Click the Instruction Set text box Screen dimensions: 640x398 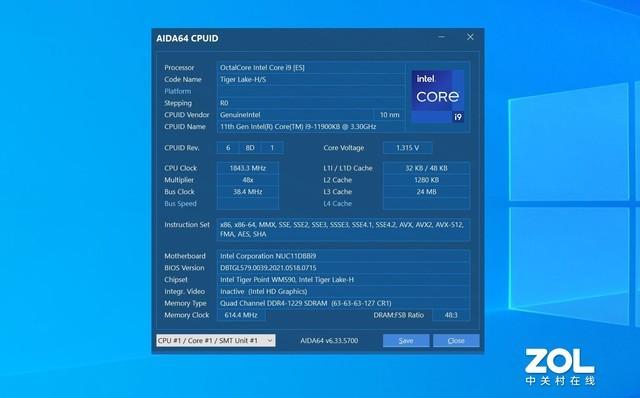[343, 229]
